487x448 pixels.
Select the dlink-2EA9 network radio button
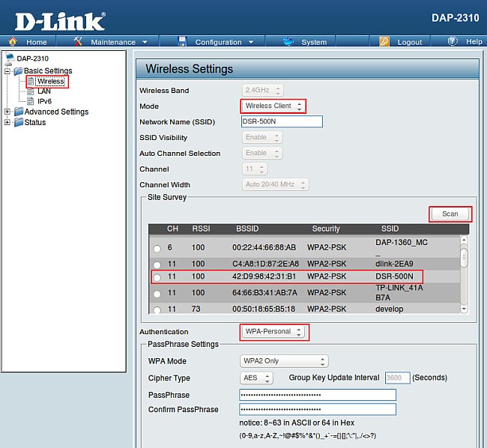tap(157, 264)
